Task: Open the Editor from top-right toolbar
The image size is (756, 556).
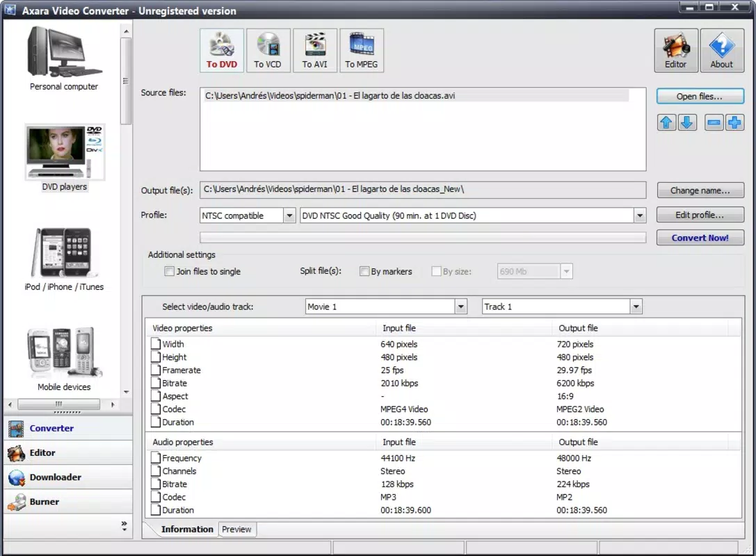Action: 676,50
